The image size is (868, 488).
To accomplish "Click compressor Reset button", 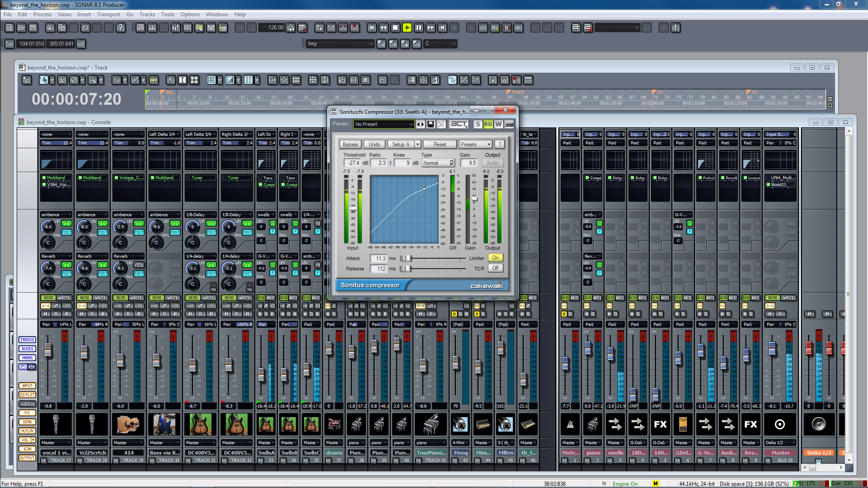I will (440, 144).
